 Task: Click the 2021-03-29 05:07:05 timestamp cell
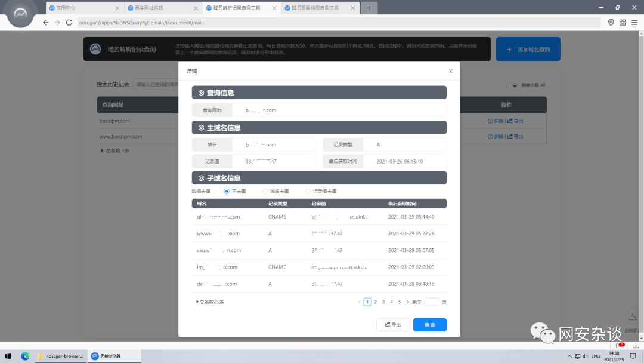411,250
